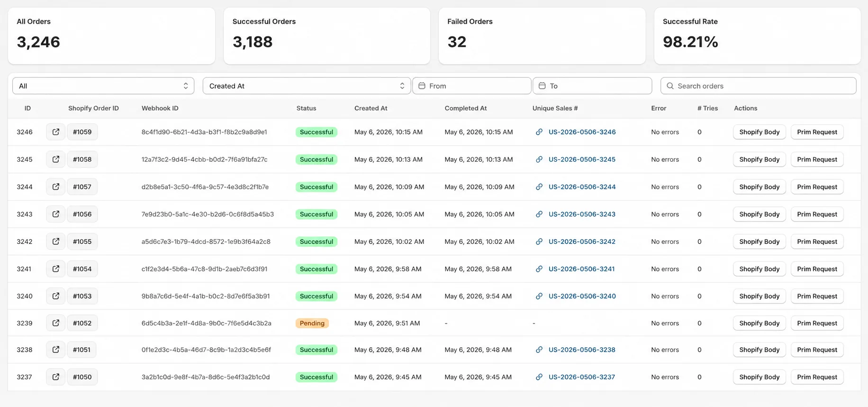View Shopify Body for pending order 3239
The width and height of the screenshot is (868, 407).
759,323
